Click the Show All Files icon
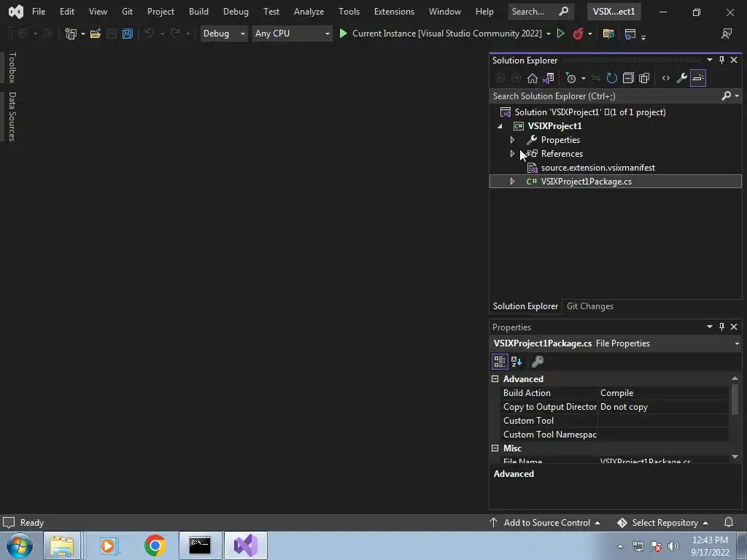The image size is (747, 560). click(x=644, y=78)
